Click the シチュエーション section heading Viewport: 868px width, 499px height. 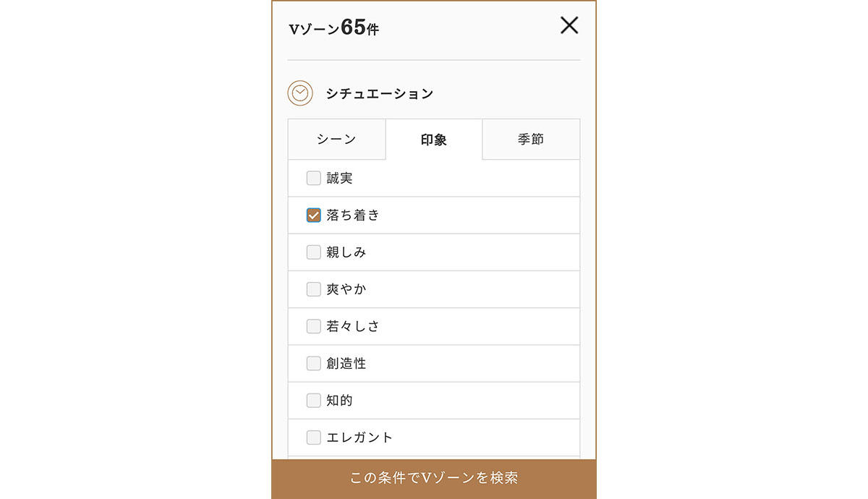coord(380,93)
